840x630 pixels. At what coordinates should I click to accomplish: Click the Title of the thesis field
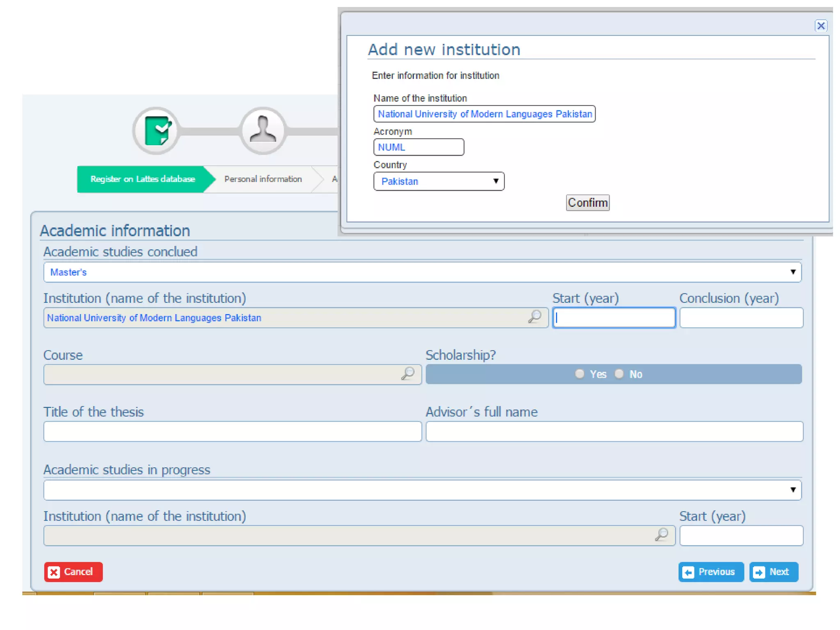click(233, 431)
